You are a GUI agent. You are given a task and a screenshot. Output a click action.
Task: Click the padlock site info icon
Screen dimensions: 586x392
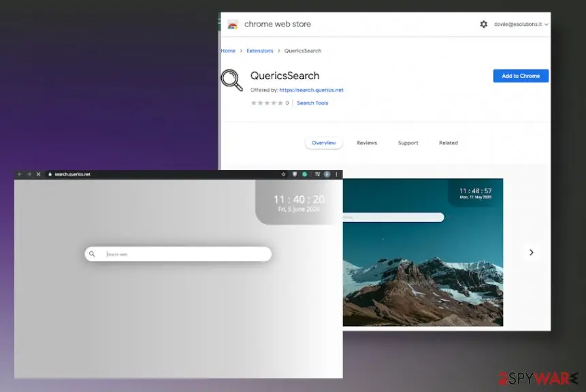click(x=50, y=174)
